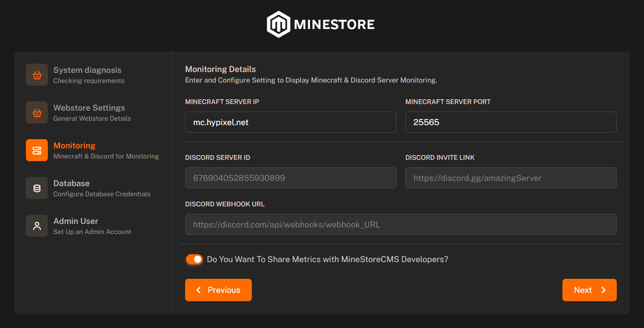Focus the Discord Webhook URL field
This screenshot has width=644, height=328.
tap(401, 224)
